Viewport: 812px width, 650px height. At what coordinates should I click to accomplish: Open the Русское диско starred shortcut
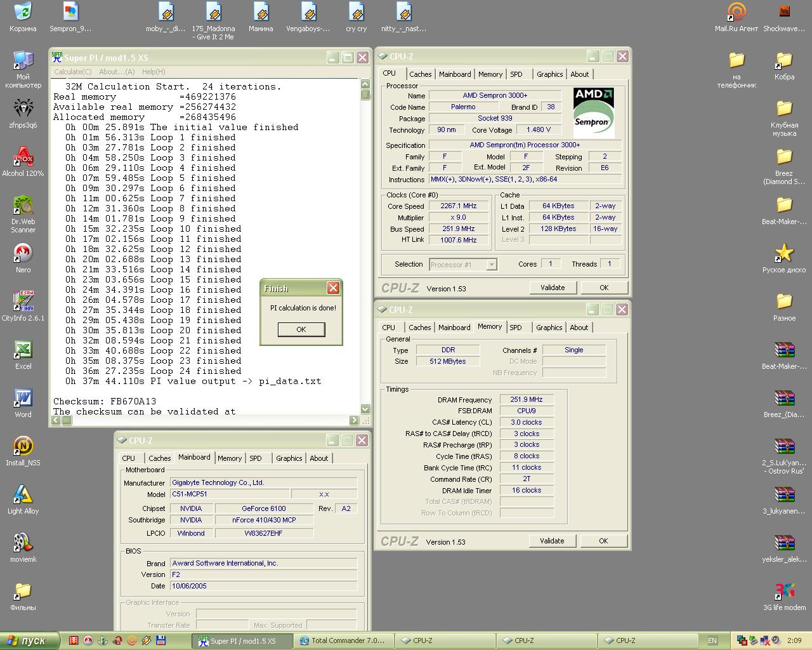pyautogui.click(x=784, y=258)
